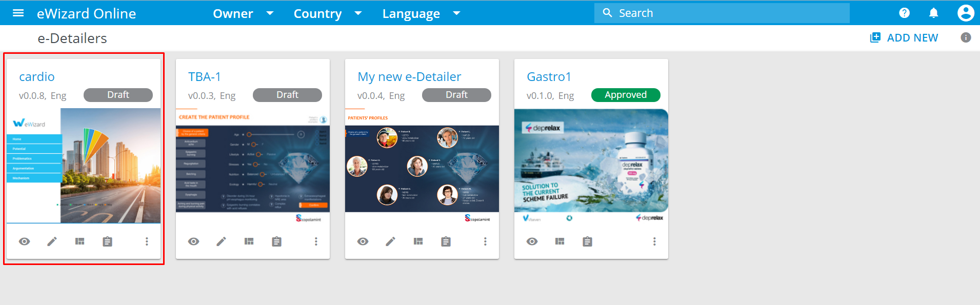This screenshot has width=980, height=305.
Task: Open the notifications bell
Action: point(933,13)
